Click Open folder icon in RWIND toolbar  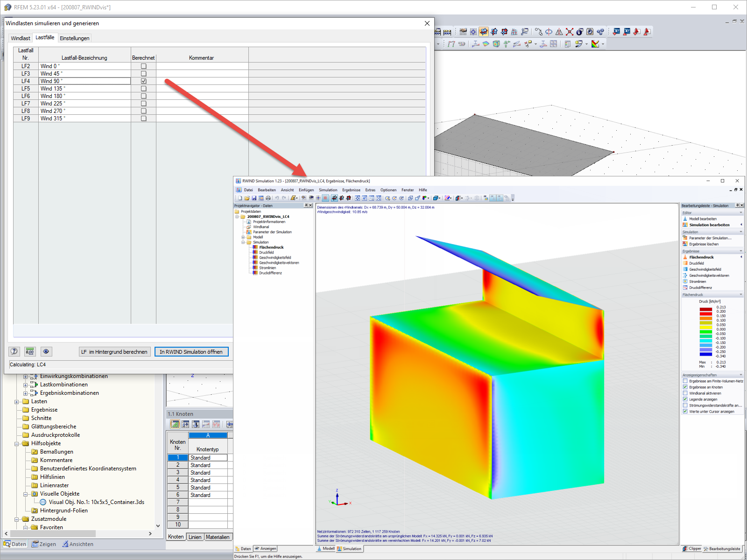[247, 198]
